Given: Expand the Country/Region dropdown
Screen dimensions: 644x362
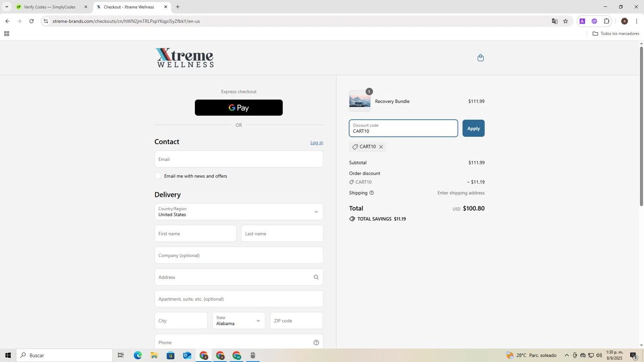Looking at the screenshot, I should point(239,212).
